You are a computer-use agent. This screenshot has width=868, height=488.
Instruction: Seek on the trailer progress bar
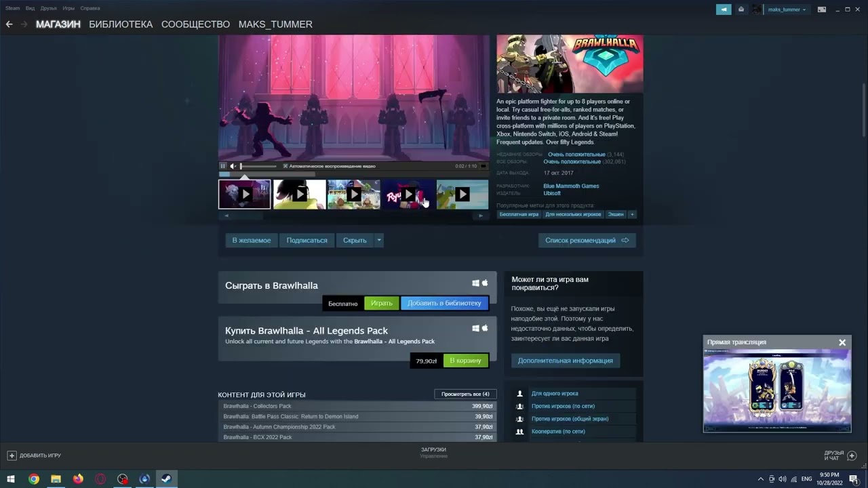[x=353, y=174]
